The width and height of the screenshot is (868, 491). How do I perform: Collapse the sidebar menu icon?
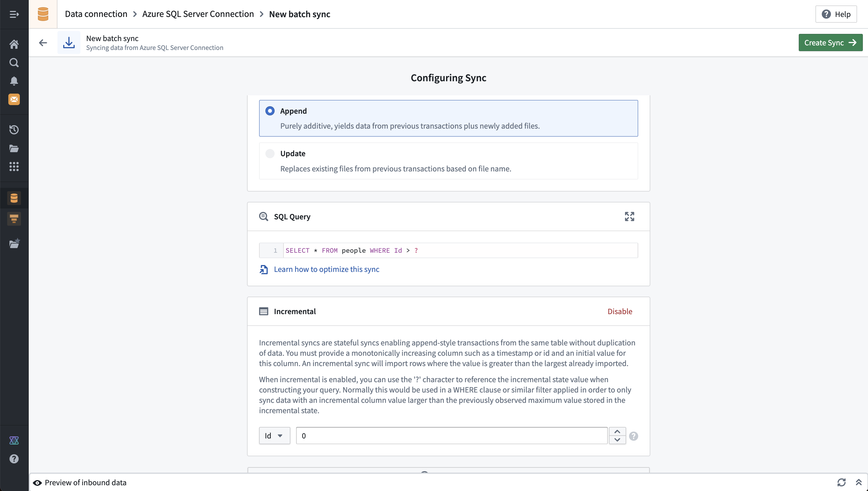pyautogui.click(x=14, y=14)
